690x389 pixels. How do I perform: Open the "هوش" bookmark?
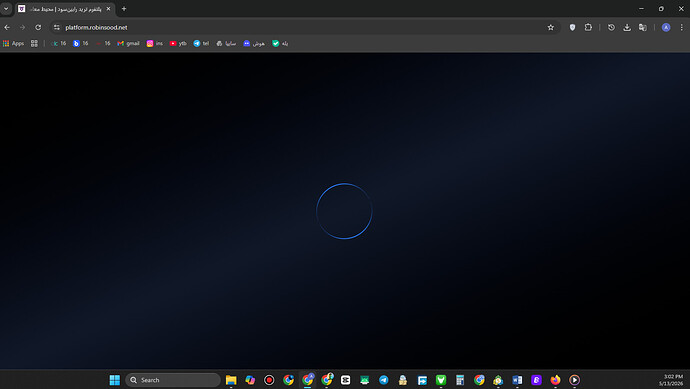tap(254, 43)
